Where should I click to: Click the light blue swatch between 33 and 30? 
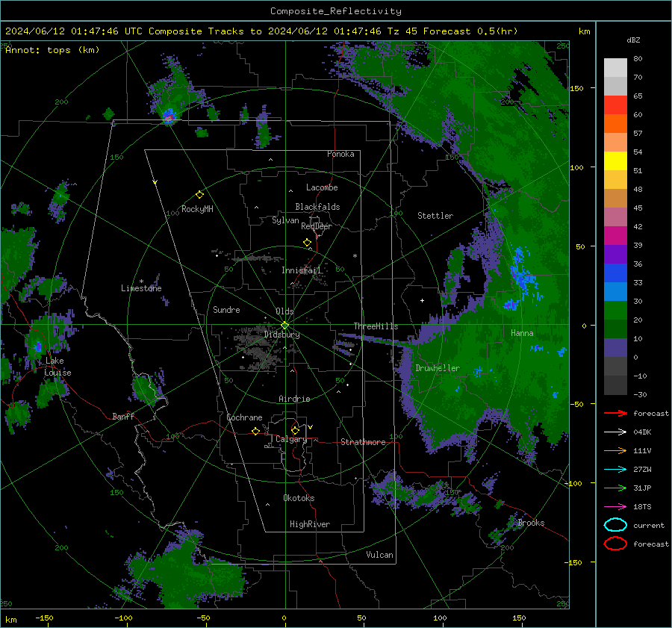(615, 291)
